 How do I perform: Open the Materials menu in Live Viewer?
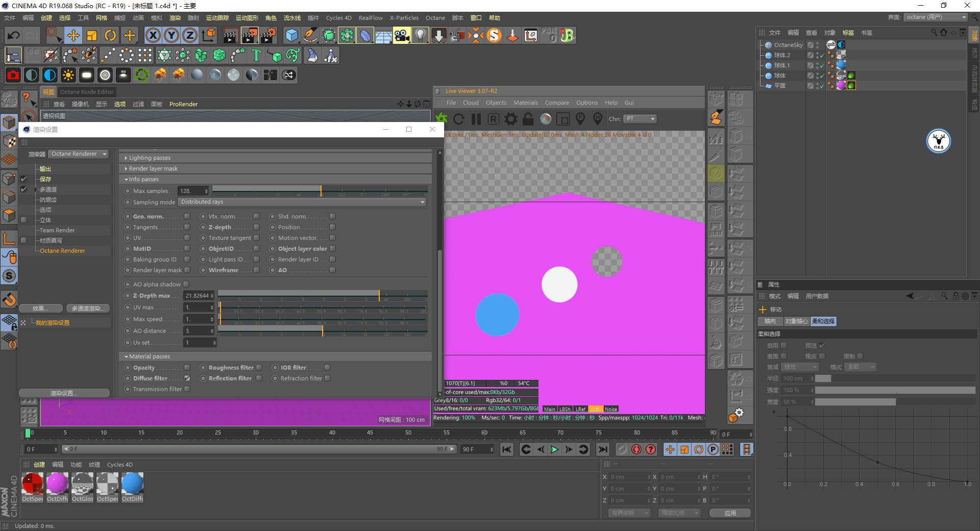coord(525,103)
